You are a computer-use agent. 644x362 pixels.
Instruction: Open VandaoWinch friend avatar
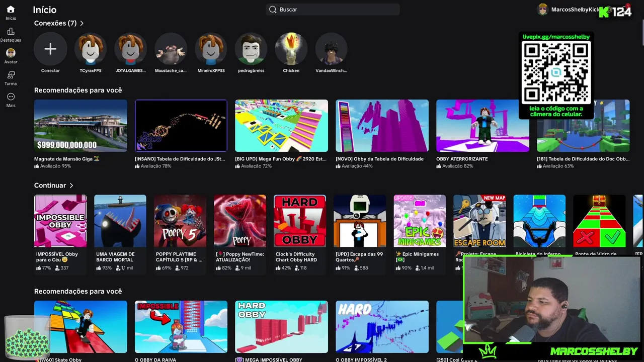click(x=331, y=49)
